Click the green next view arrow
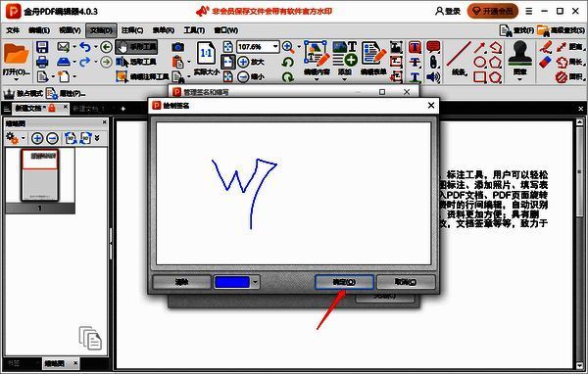The image size is (588, 374). (106, 62)
